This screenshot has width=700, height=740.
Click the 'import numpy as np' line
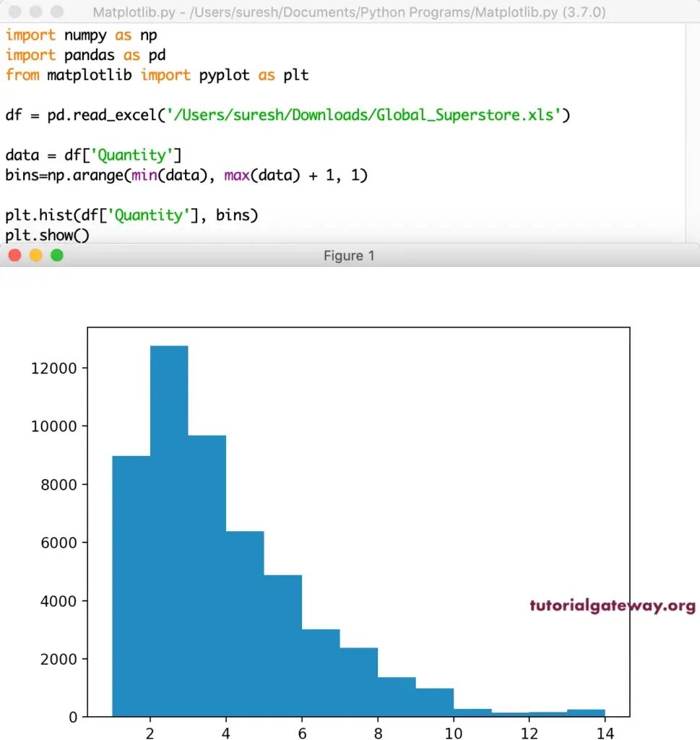(x=81, y=35)
